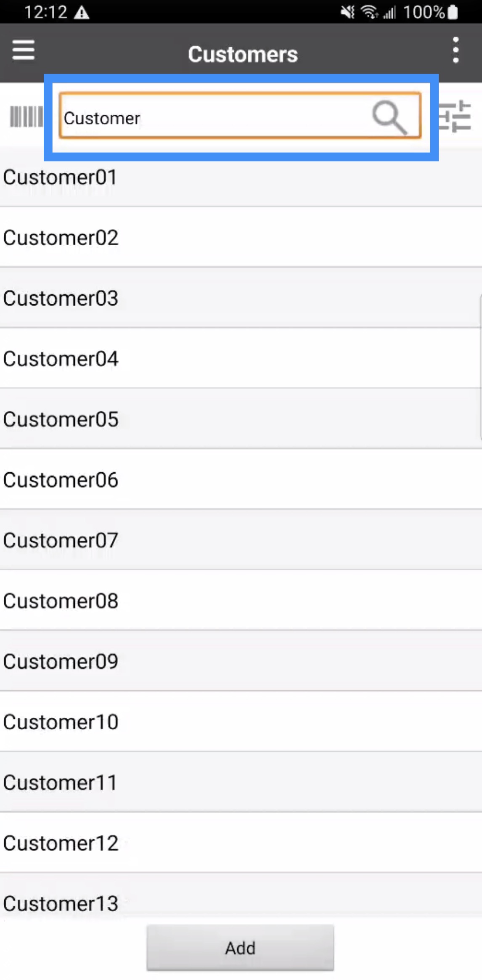Select Customer01 from the list
The image size is (482, 980).
click(241, 177)
